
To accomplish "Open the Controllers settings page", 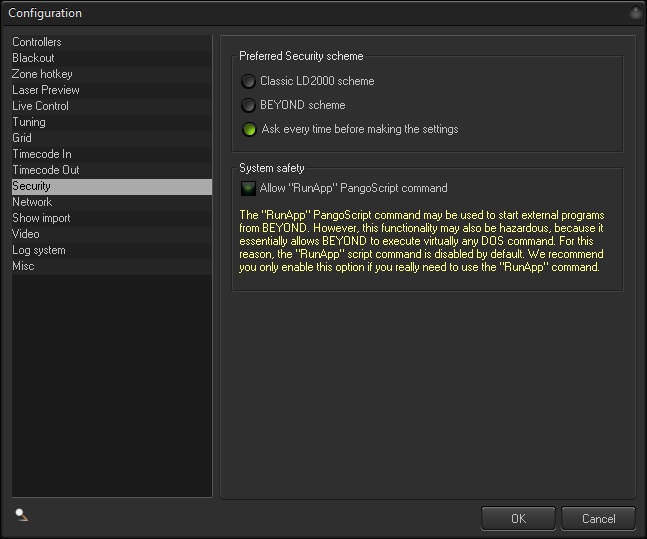I will point(112,42).
